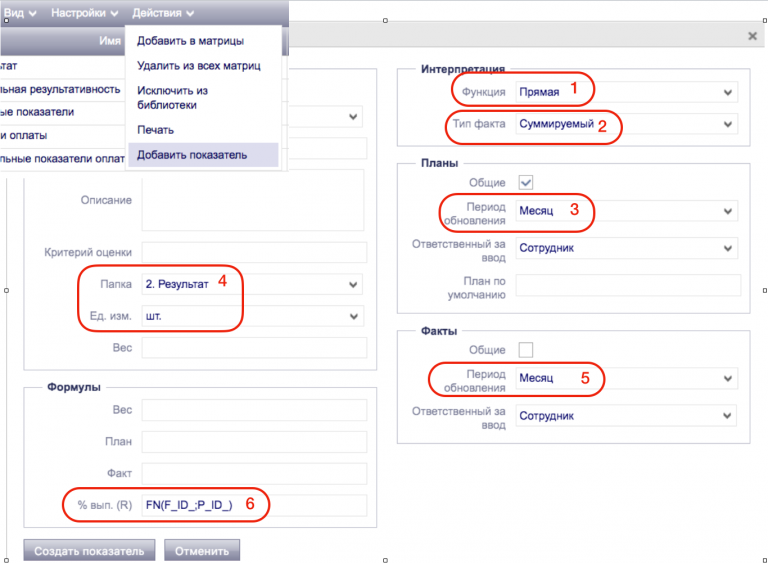Expand the Функция dropdown showing Прямая
Screen dimensions: 768x563
click(x=626, y=92)
